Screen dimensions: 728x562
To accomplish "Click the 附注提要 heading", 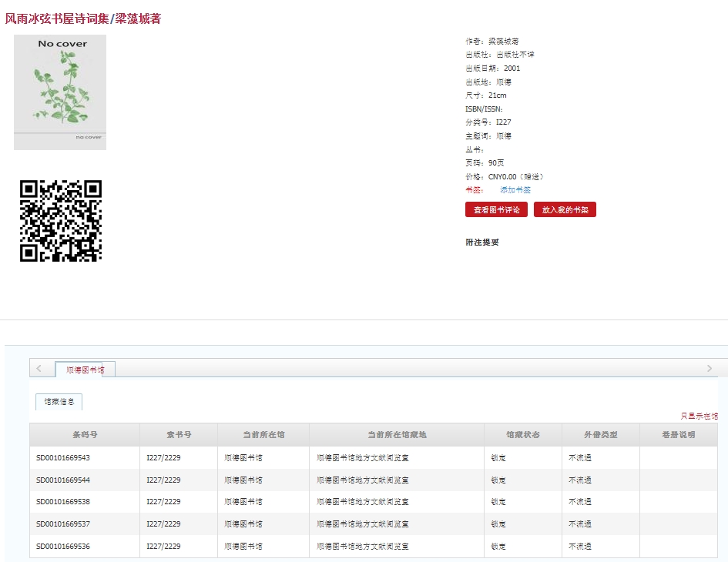I will [x=482, y=243].
